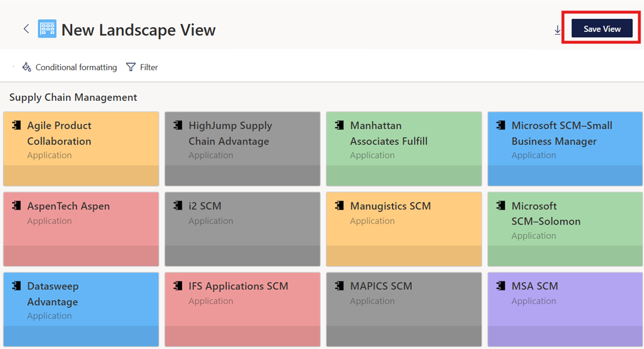Click the New Landscape View title
644x349 pixels.
point(138,30)
